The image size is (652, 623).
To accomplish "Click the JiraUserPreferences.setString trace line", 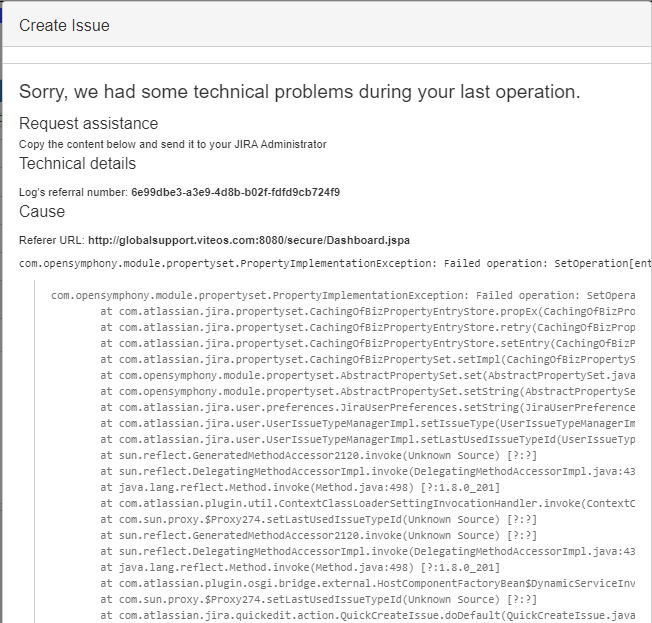I will tap(368, 408).
